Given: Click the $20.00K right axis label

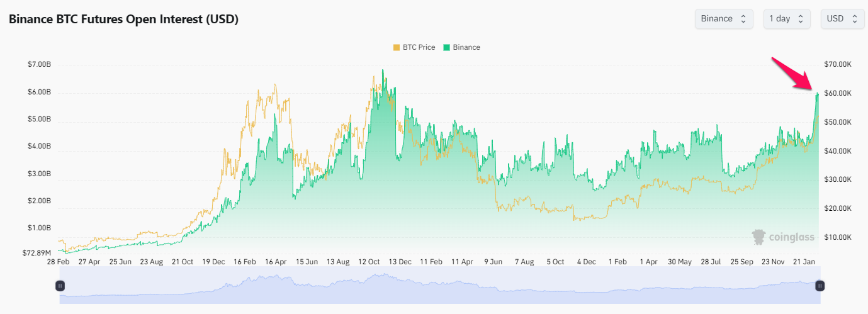Looking at the screenshot, I should tap(838, 208).
